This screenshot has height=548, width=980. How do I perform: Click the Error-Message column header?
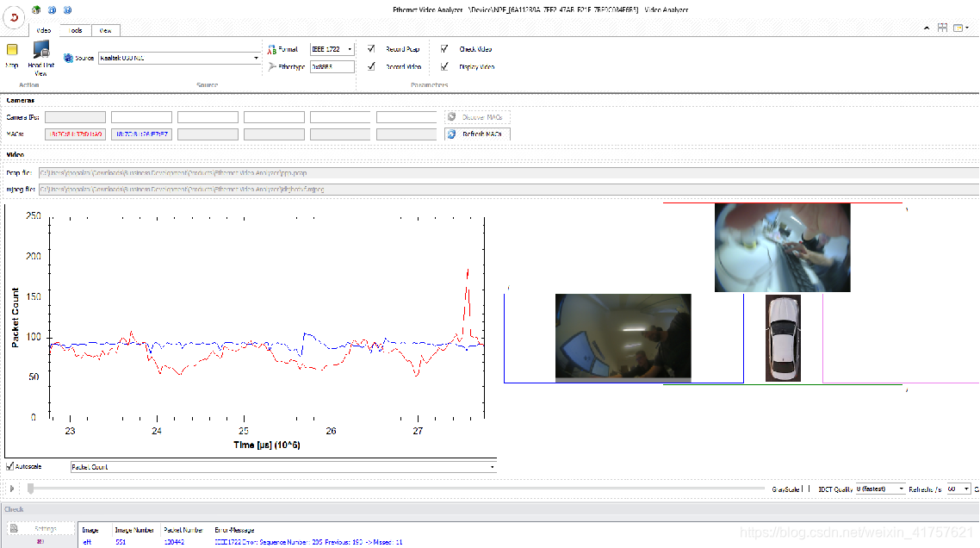point(234,530)
